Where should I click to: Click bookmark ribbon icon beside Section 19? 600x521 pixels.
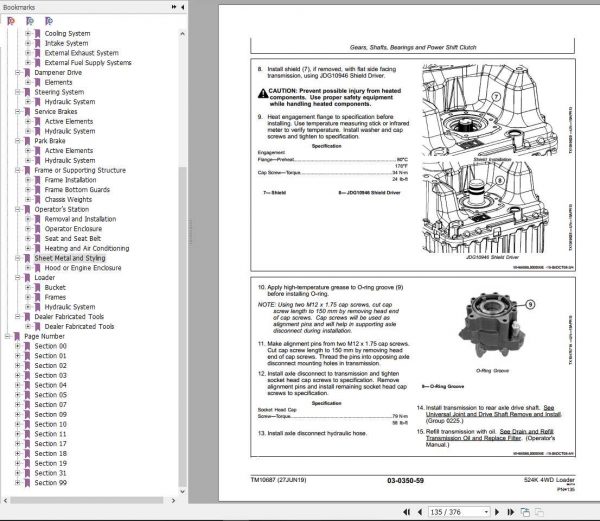pos(27,464)
